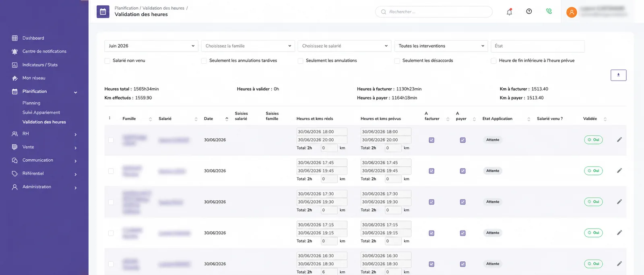Open the table column options dots icon
The width and height of the screenshot is (644, 275).
[109, 118]
